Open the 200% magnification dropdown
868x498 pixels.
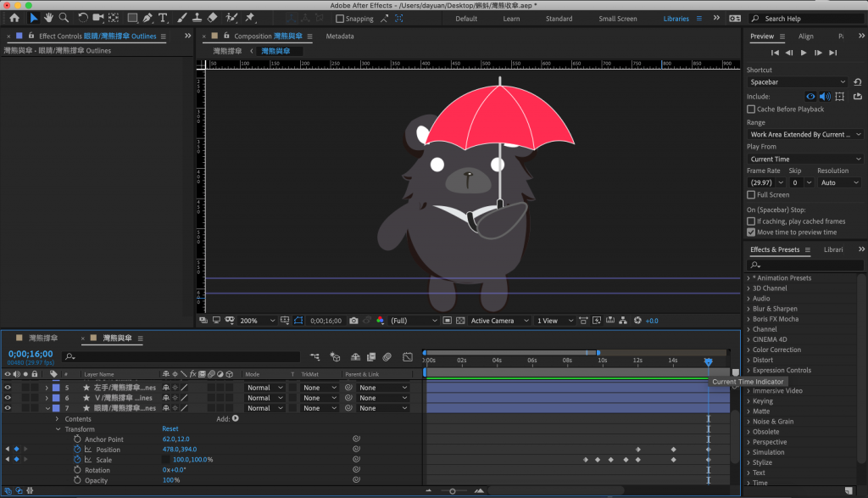[257, 321]
